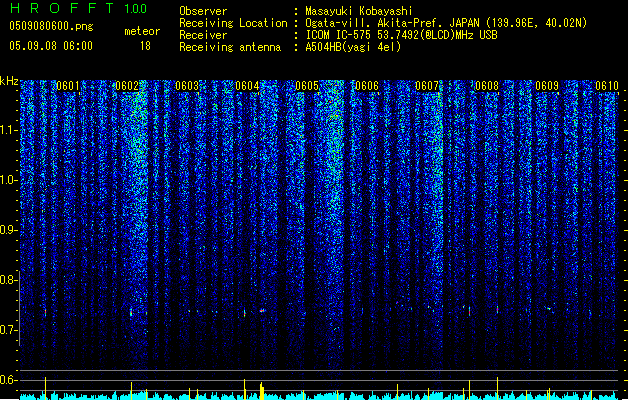Click the 1.1 kHz axis label
Image resolution: width=629 pixels, height=400 pixels.
[x=8, y=130]
